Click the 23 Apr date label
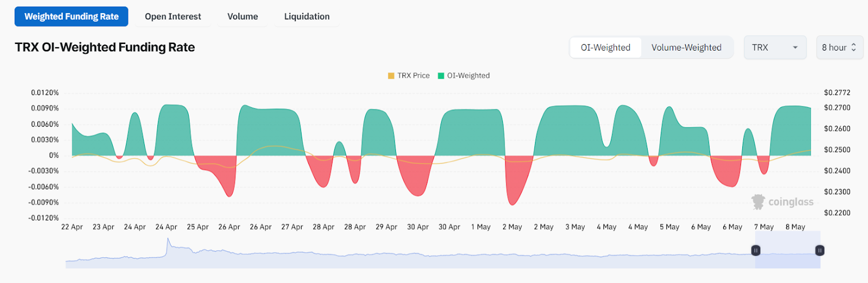Viewport: 868px width, 283px height. [104, 227]
